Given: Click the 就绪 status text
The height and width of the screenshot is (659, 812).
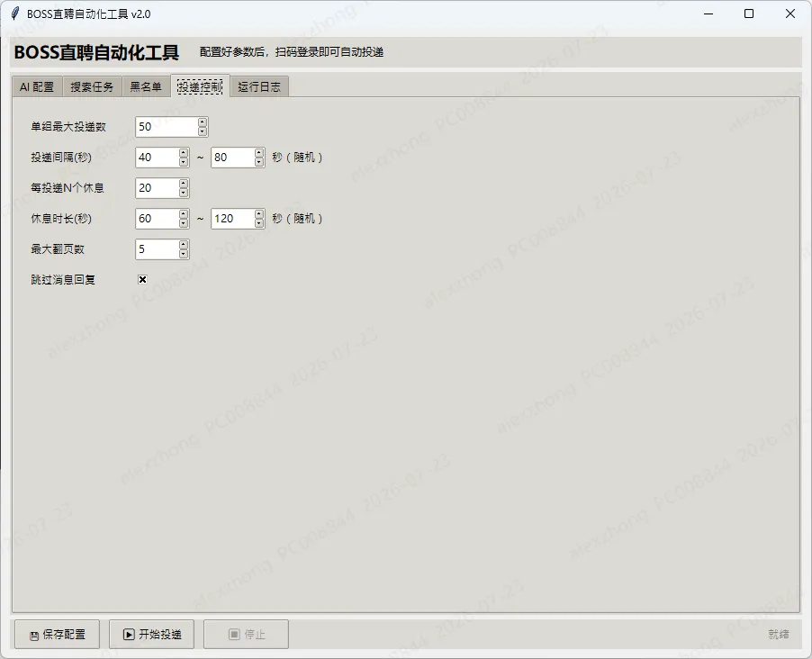Looking at the screenshot, I should [779, 634].
